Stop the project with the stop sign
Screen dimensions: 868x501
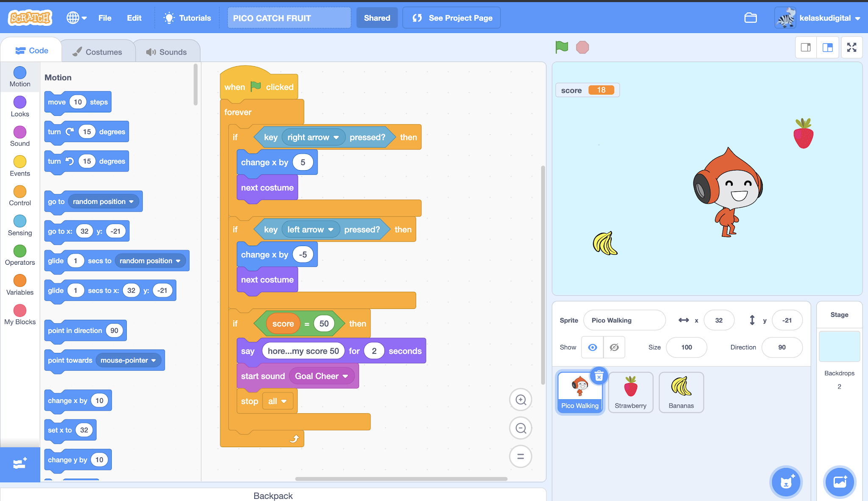pos(582,47)
